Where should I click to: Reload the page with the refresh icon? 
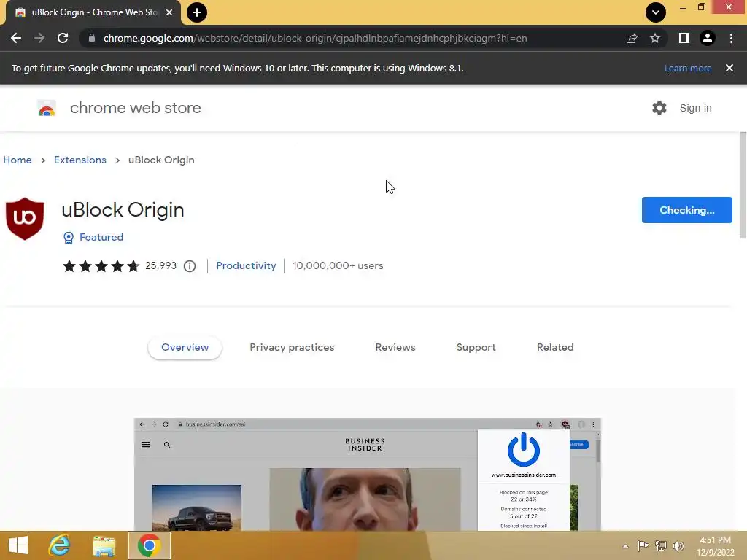[63, 38]
